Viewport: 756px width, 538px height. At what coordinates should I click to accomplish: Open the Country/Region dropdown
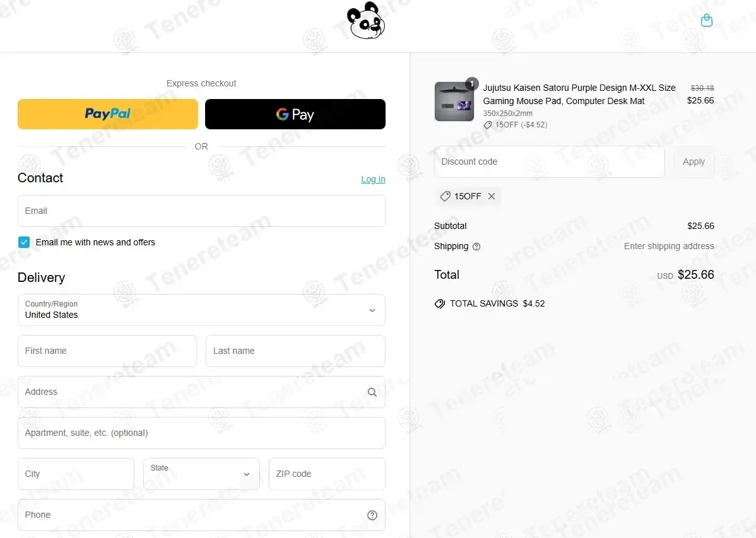201,310
